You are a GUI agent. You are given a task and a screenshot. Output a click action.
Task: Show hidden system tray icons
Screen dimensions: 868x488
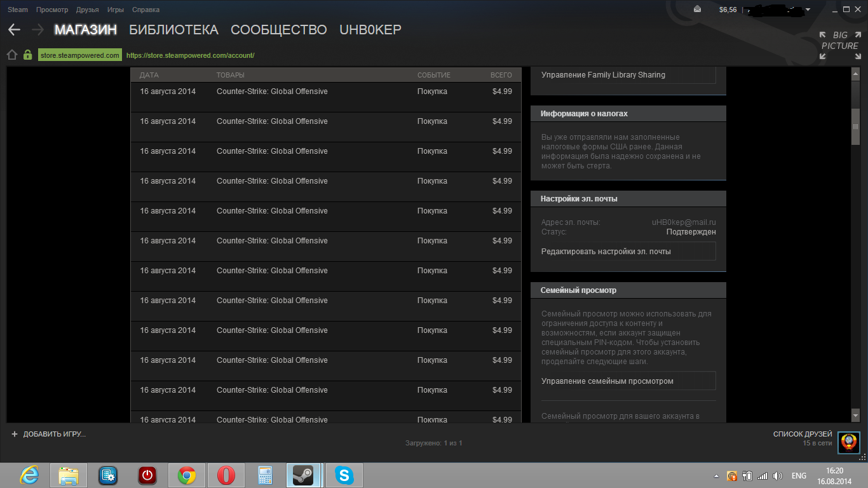(717, 476)
